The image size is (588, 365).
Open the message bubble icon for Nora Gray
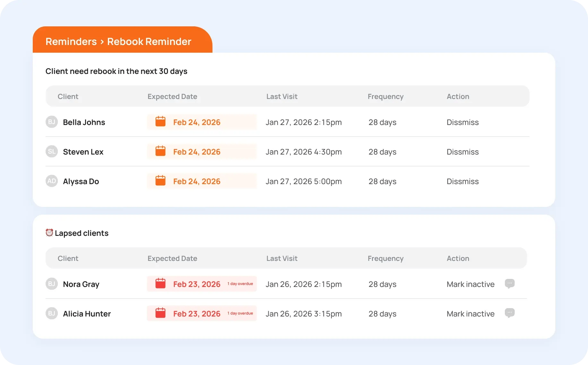(509, 284)
